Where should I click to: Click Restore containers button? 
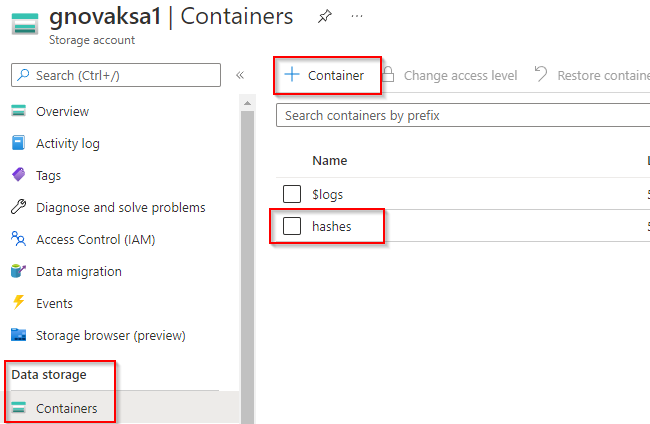(592, 75)
